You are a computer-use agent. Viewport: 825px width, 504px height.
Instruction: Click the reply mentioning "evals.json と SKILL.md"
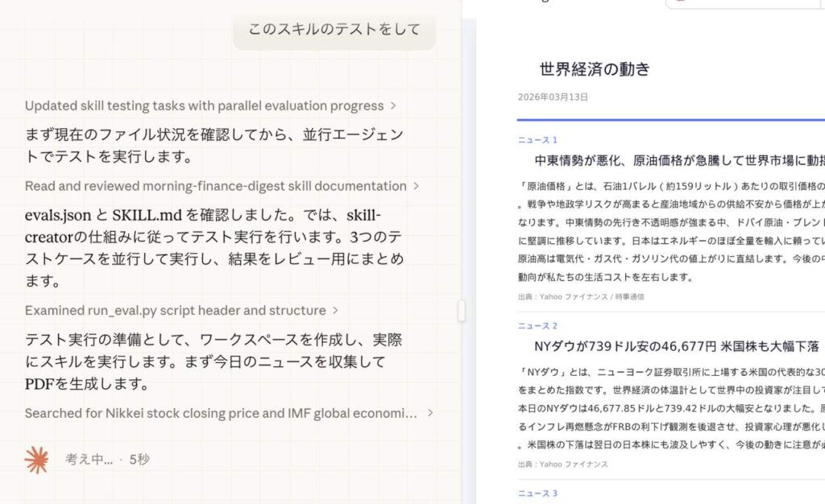(214, 248)
